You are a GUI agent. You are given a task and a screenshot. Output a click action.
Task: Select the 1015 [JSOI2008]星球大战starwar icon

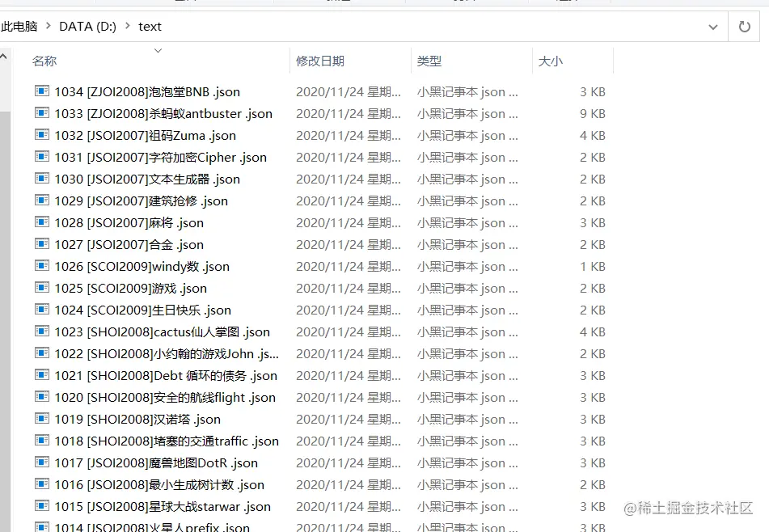coord(42,506)
